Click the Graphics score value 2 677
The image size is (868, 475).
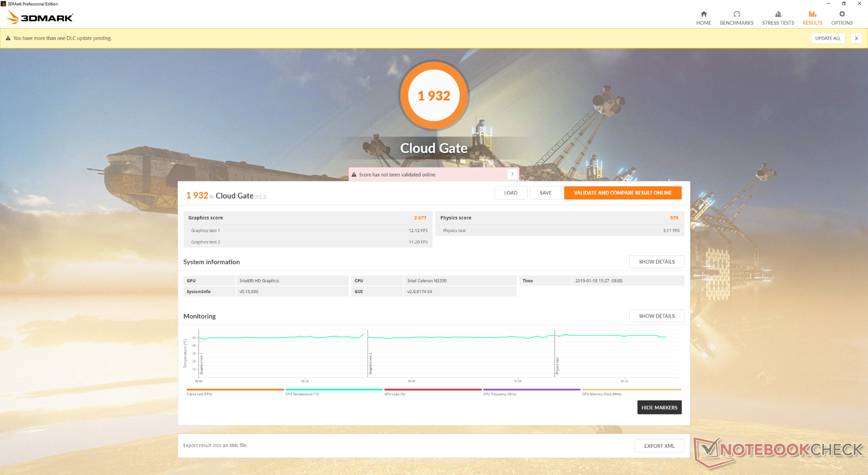420,218
